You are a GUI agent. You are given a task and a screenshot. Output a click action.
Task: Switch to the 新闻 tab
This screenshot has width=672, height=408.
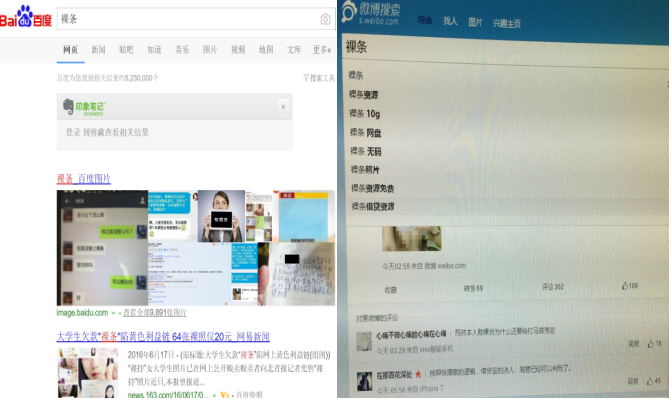point(98,50)
